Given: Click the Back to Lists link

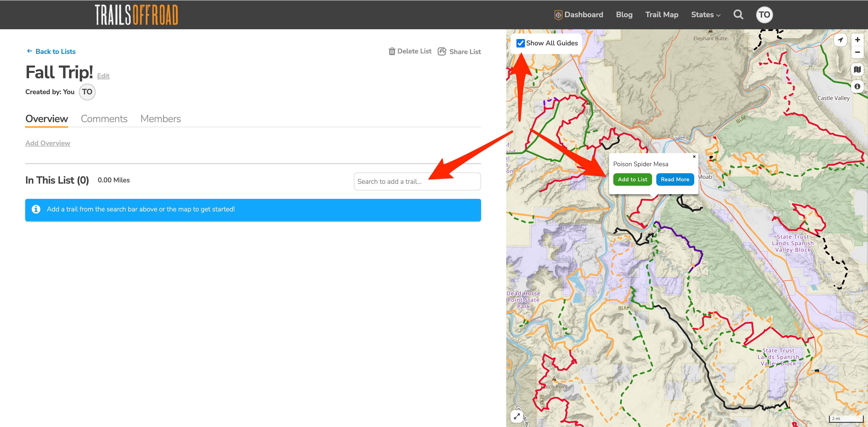Looking at the screenshot, I should click(51, 52).
